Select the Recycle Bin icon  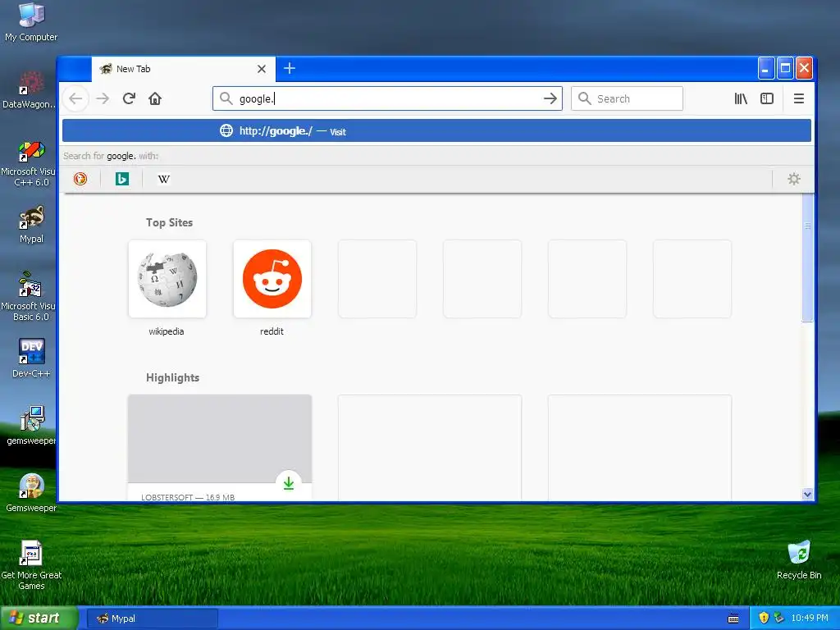799,560
